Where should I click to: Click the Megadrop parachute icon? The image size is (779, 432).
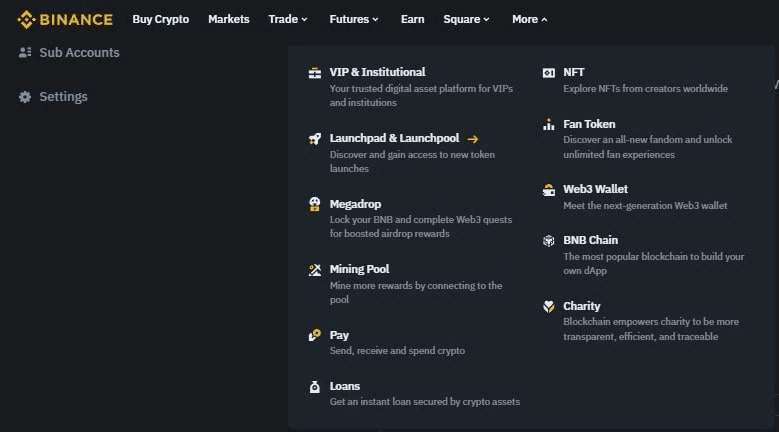(x=314, y=204)
